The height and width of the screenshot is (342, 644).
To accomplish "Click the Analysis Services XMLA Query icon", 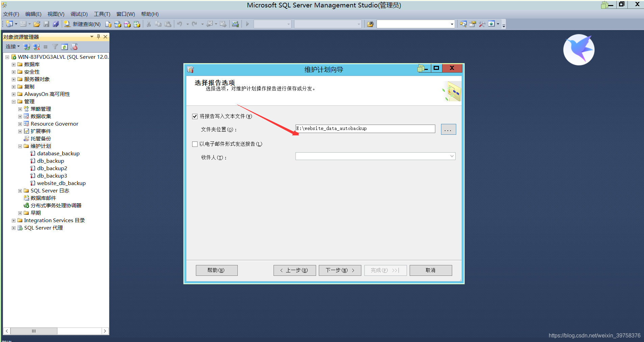I will click(x=137, y=24).
